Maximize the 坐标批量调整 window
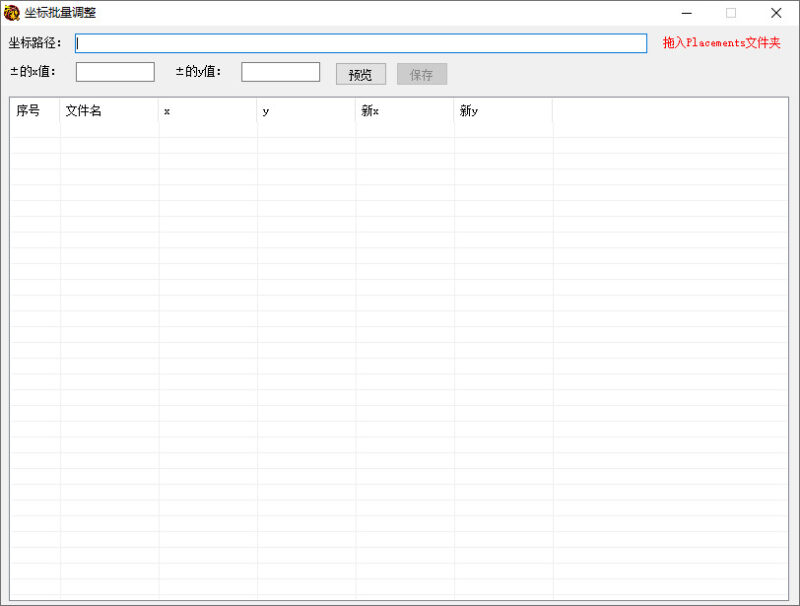 (731, 13)
